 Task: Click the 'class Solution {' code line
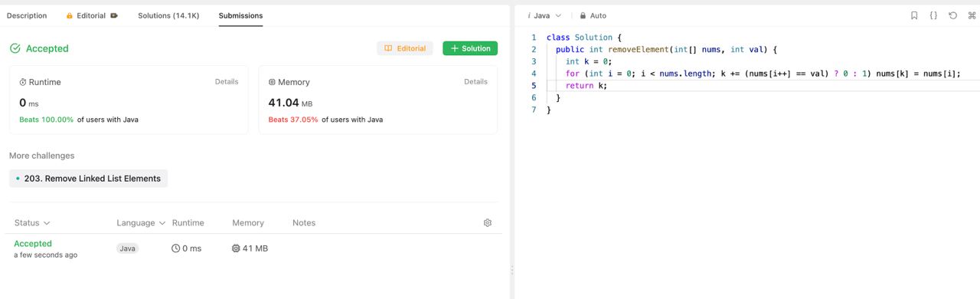(x=584, y=37)
